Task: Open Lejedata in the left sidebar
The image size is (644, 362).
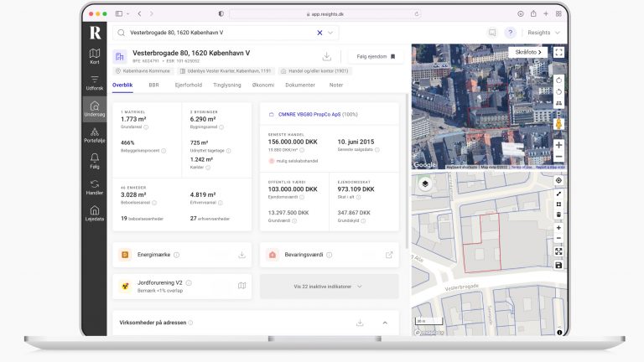Action: coord(95,214)
